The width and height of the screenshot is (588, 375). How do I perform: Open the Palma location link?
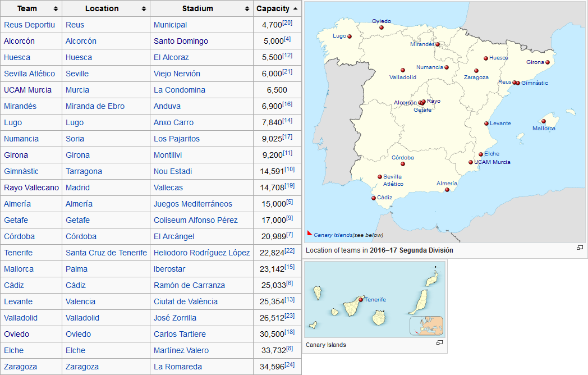76,269
